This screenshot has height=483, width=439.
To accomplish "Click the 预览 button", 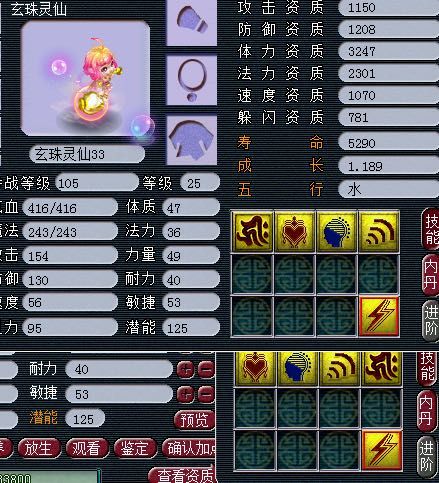I will (x=194, y=420).
